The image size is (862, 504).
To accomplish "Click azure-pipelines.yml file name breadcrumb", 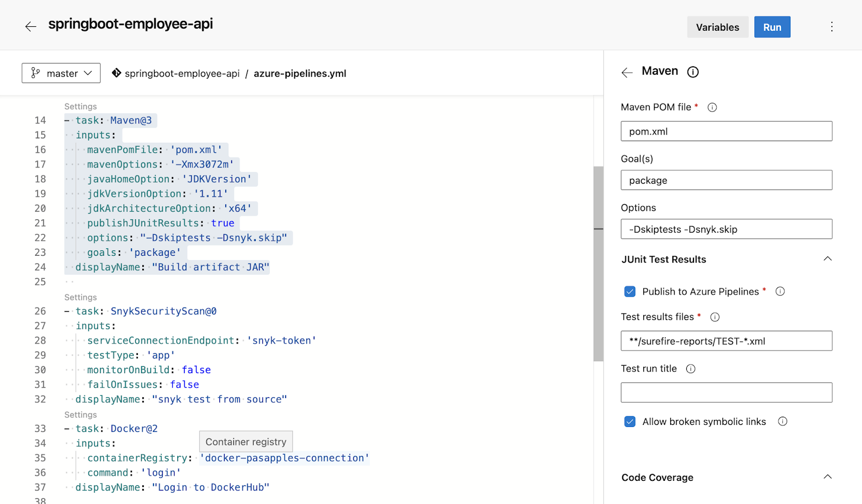I will coord(300,73).
